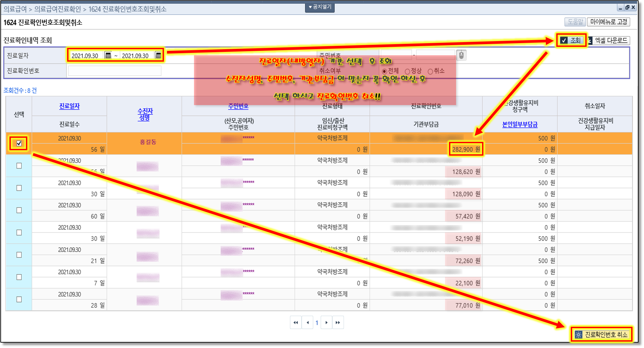Image resolution: width=644 pixels, height=348 pixels.
Task: Check the row with 72,260 원
Action: click(19, 255)
